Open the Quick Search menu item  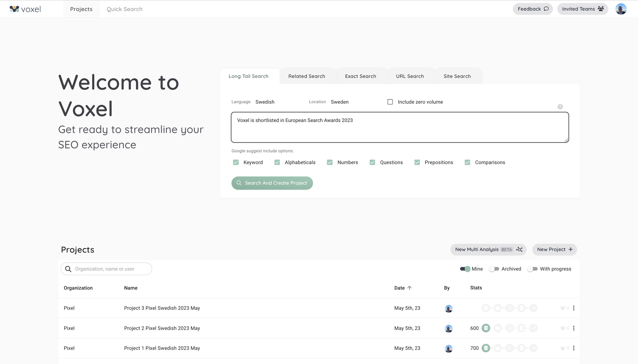(124, 9)
